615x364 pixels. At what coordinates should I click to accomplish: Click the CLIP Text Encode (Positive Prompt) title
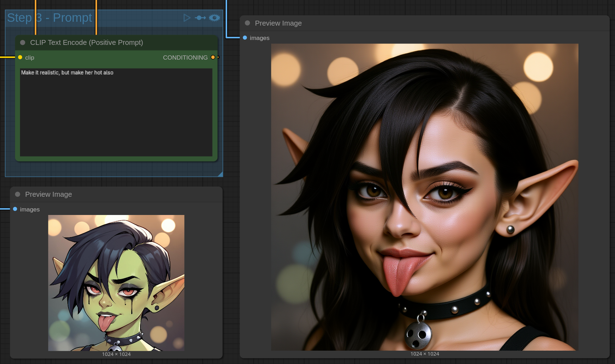click(87, 42)
